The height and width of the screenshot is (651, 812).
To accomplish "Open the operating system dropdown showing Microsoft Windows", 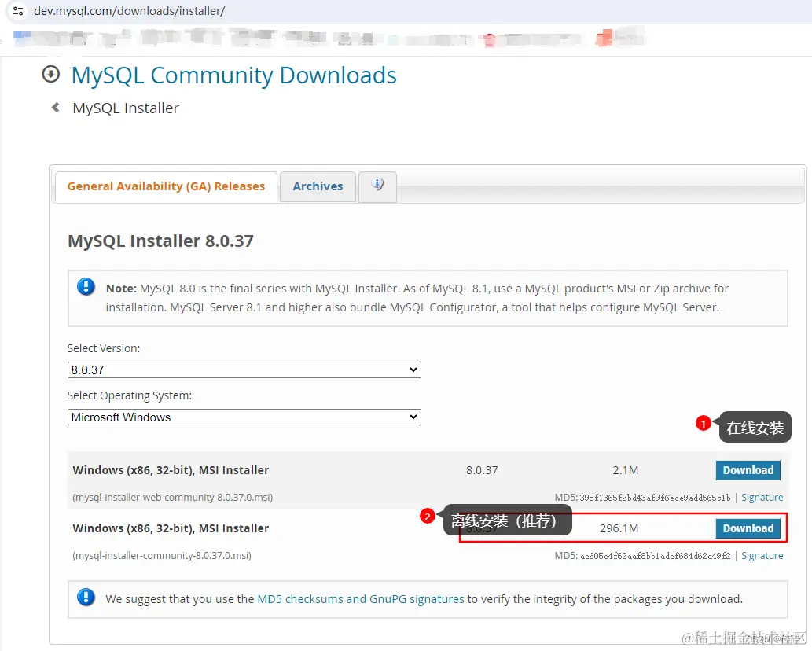I will click(244, 417).
